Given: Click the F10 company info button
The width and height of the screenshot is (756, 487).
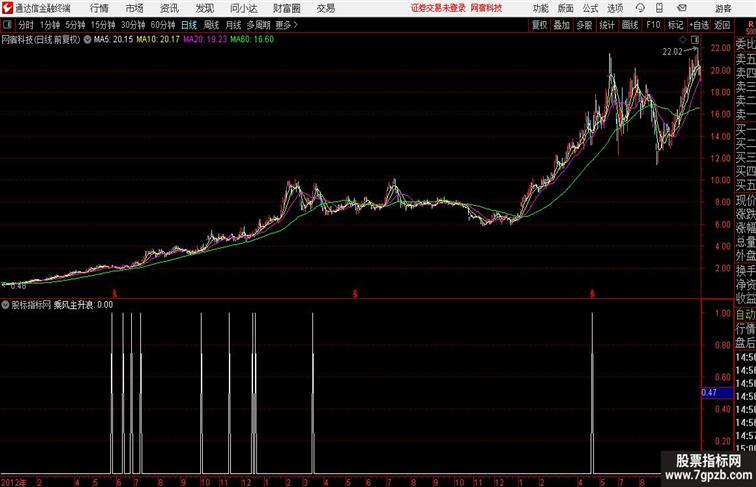Looking at the screenshot, I should click(x=653, y=25).
